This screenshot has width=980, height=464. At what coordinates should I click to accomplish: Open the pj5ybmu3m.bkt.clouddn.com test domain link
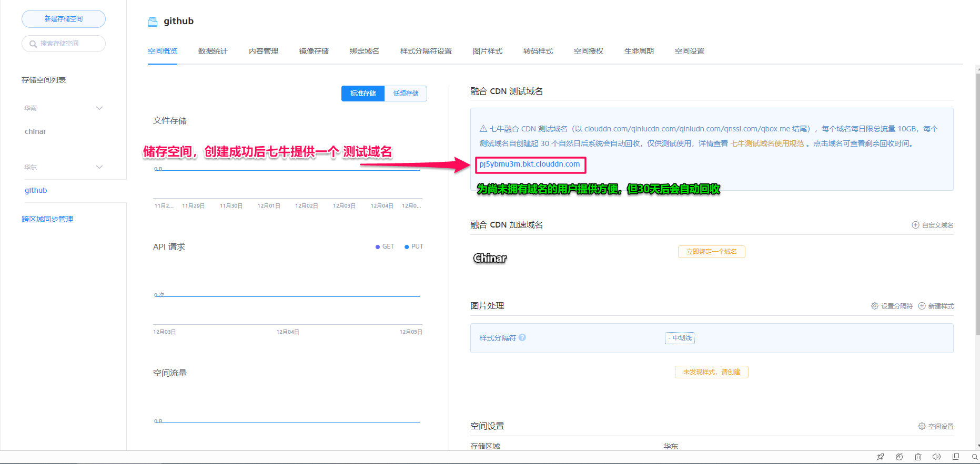coord(530,164)
